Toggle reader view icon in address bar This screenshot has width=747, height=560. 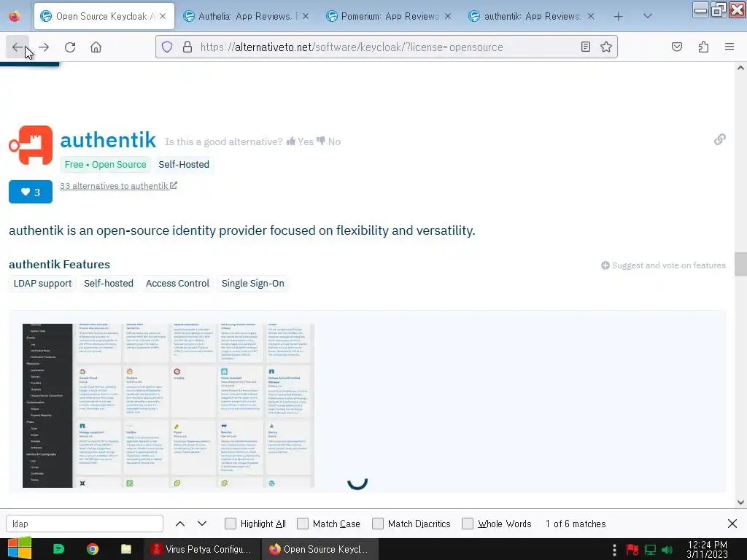coord(586,47)
